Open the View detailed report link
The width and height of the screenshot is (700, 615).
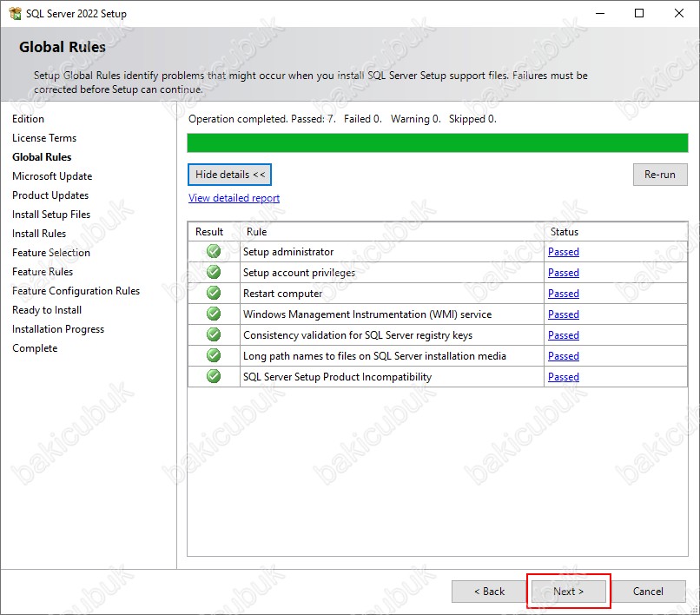234,198
